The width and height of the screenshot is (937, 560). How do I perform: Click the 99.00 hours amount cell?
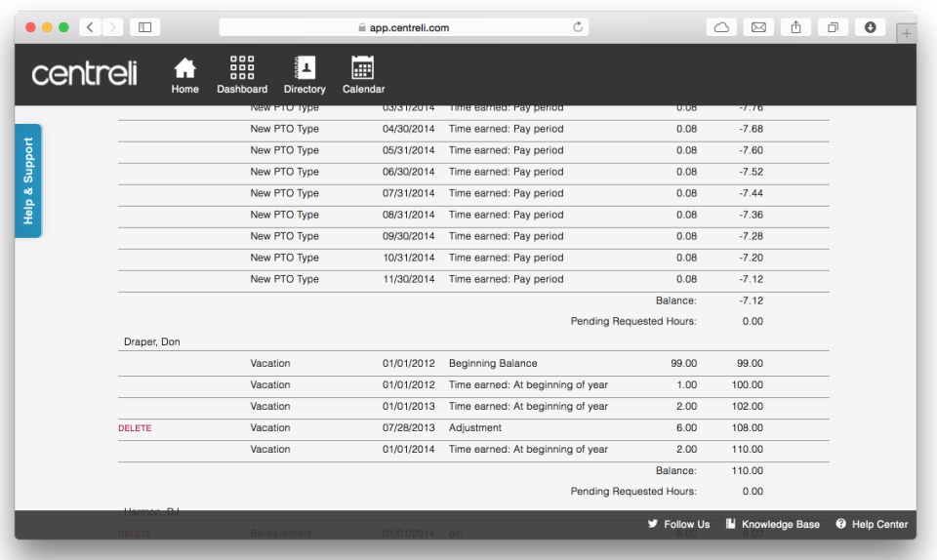point(683,364)
